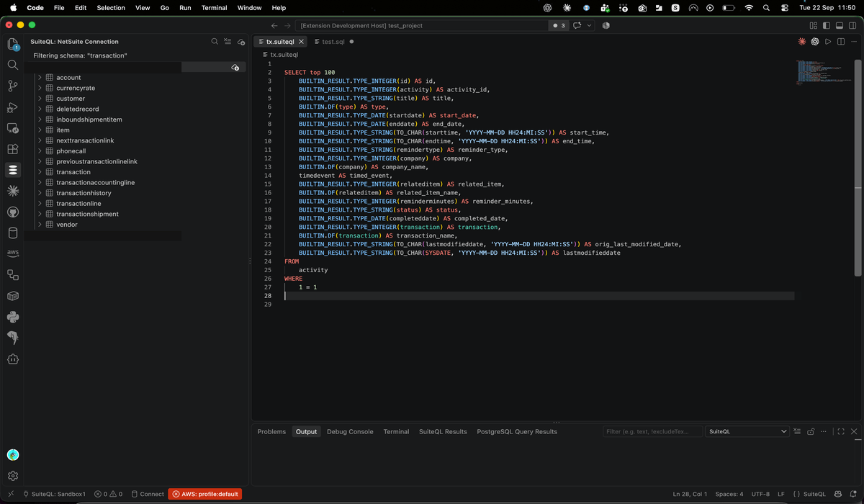Open Wi-Fi menu in macOS menu bar
This screenshot has height=504, width=864.
point(749,8)
